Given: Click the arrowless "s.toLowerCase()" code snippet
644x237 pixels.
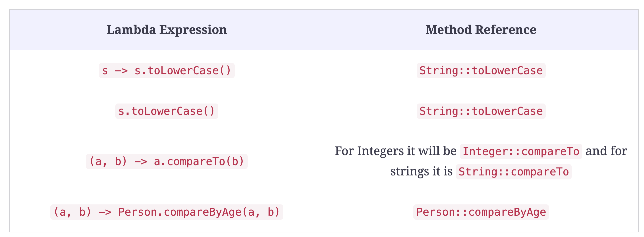Looking at the screenshot, I should (x=167, y=111).
